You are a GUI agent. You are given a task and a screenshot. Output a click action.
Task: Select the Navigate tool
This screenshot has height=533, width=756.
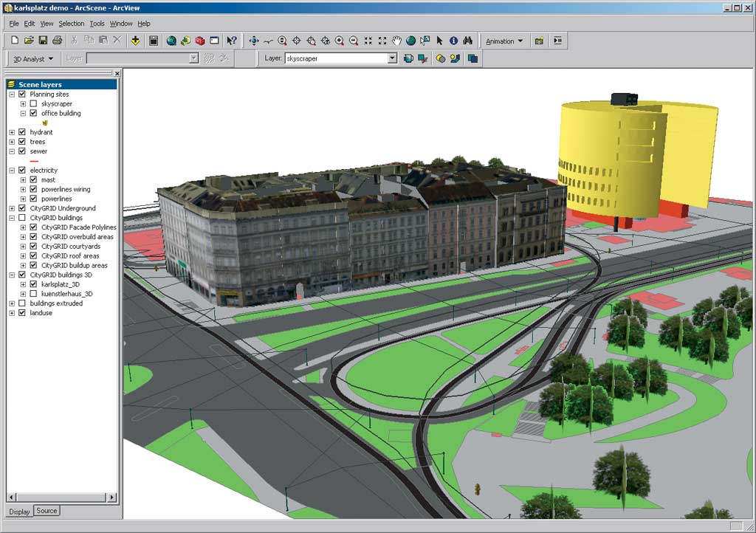pos(254,41)
